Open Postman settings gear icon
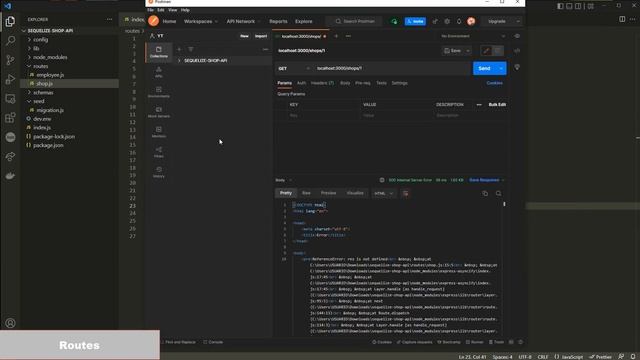Screen dimensions: 640x360 (x=447, y=21)
